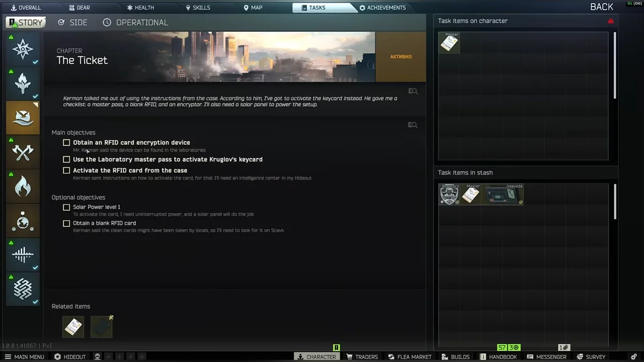Viewport: 644px width, 362px height.
Task: Select Operational task category
Action: 135,23
